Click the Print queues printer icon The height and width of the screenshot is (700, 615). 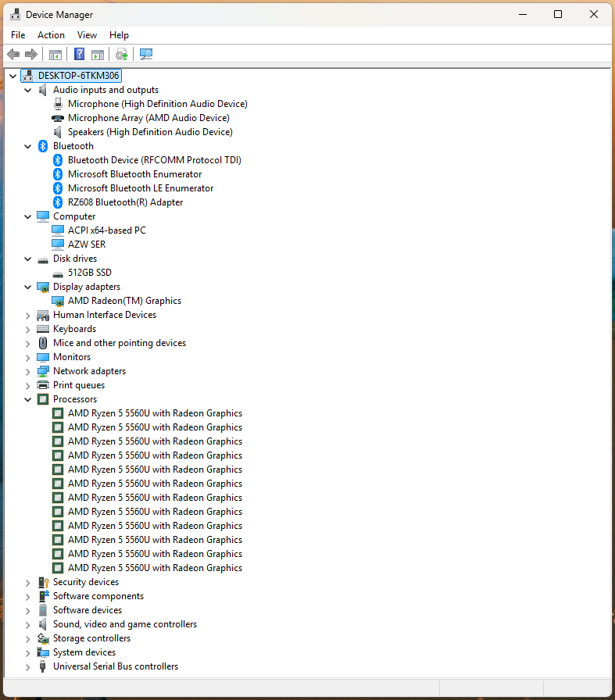pyautogui.click(x=43, y=385)
